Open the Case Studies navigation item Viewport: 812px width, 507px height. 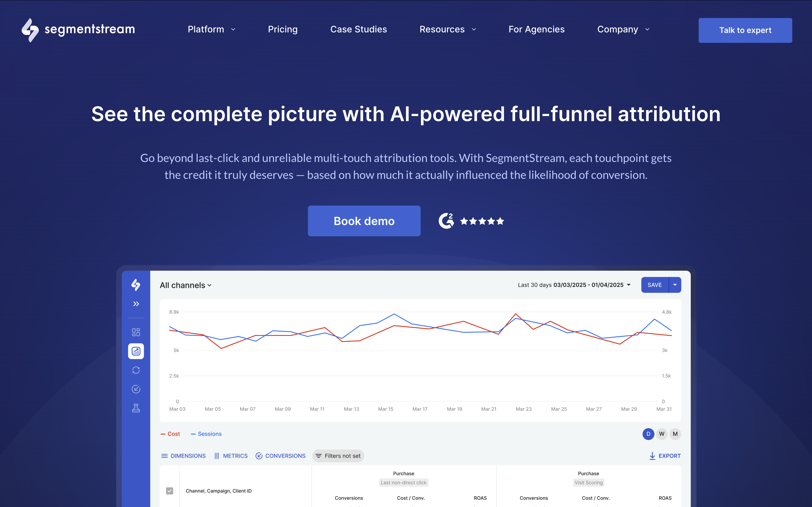tap(358, 30)
